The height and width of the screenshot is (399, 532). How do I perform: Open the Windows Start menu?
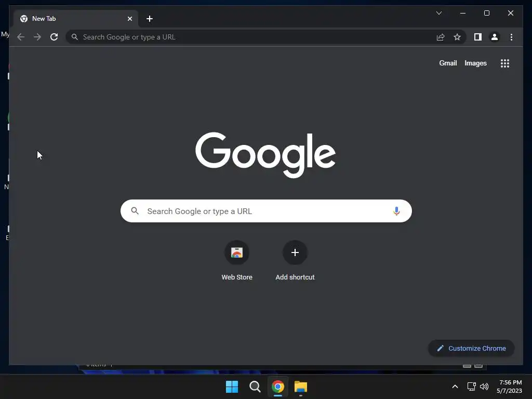(x=232, y=387)
